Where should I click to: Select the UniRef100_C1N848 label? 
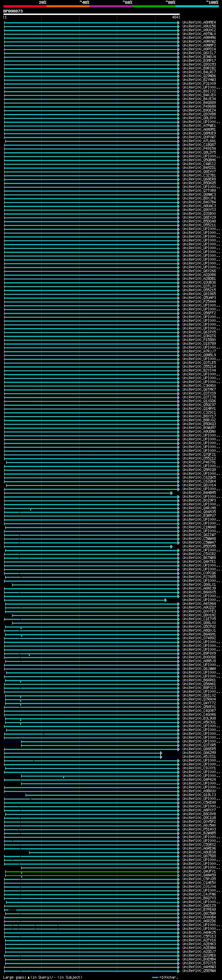pos(199,527)
